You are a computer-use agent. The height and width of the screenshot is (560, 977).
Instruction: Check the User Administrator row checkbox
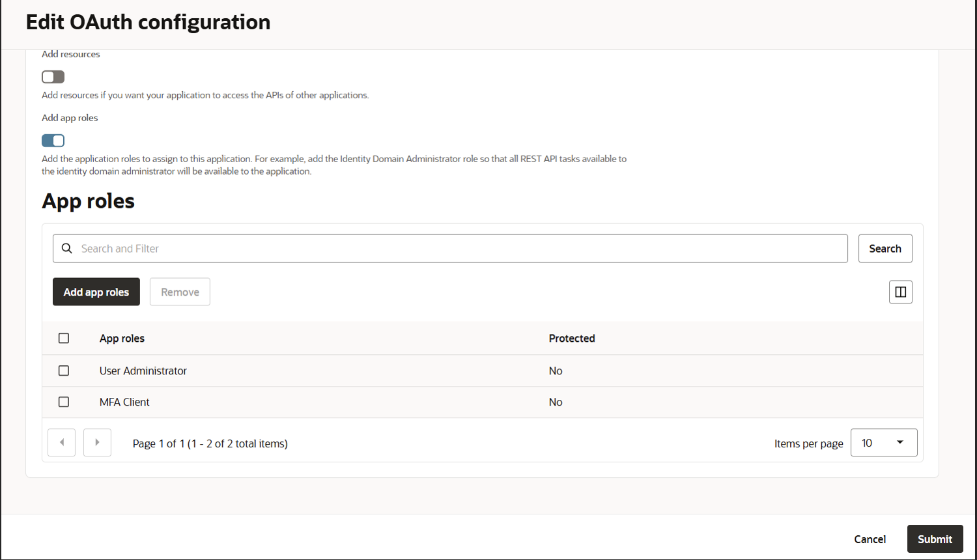(63, 370)
